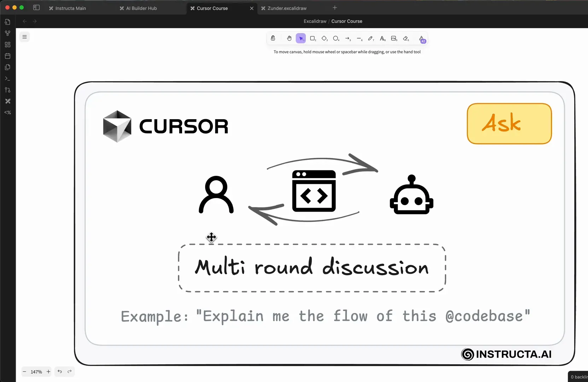Open quick switcher file-search sidebar icon
Image resolution: width=588 pixels, height=382 pixels.
[7, 22]
